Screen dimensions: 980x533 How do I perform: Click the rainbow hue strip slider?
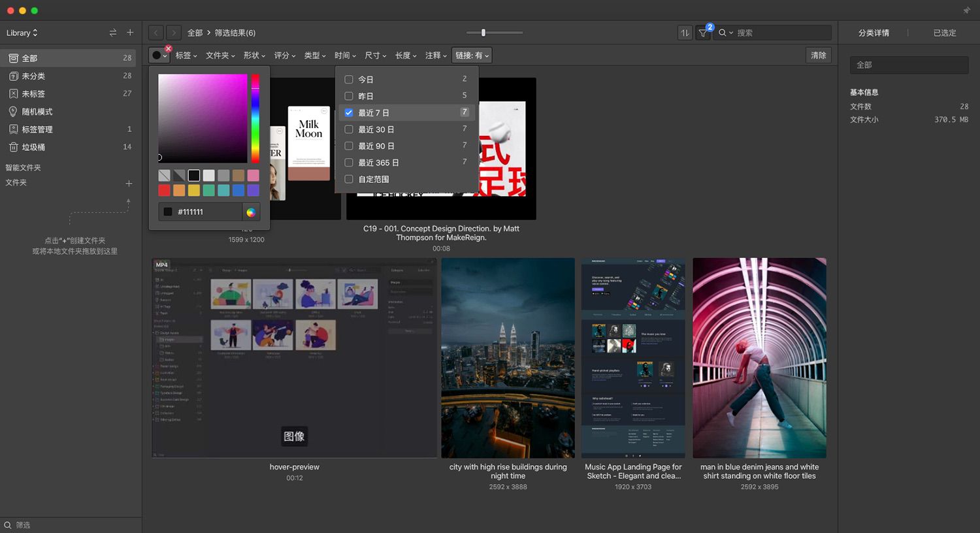pyautogui.click(x=255, y=118)
